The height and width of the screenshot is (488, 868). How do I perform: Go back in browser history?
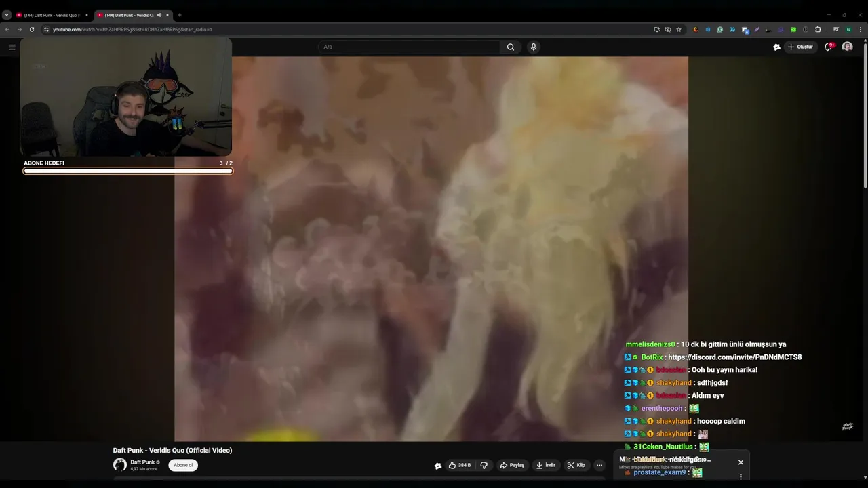(x=7, y=29)
